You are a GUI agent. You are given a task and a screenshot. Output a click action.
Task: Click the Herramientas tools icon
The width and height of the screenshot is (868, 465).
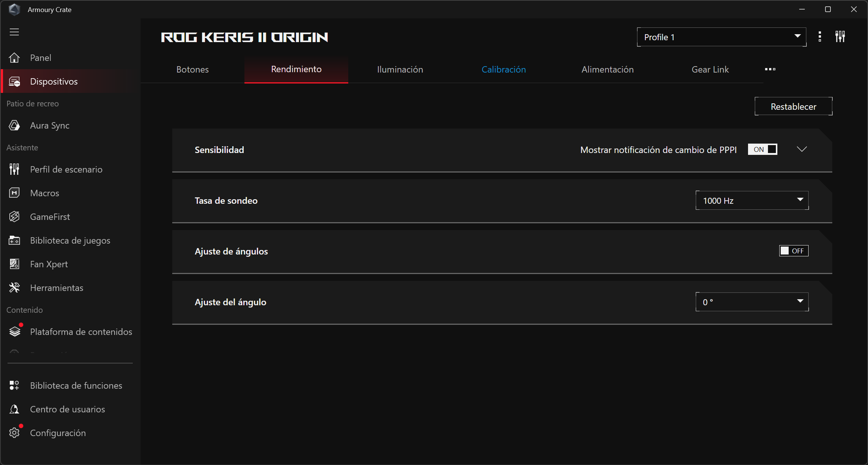14,288
